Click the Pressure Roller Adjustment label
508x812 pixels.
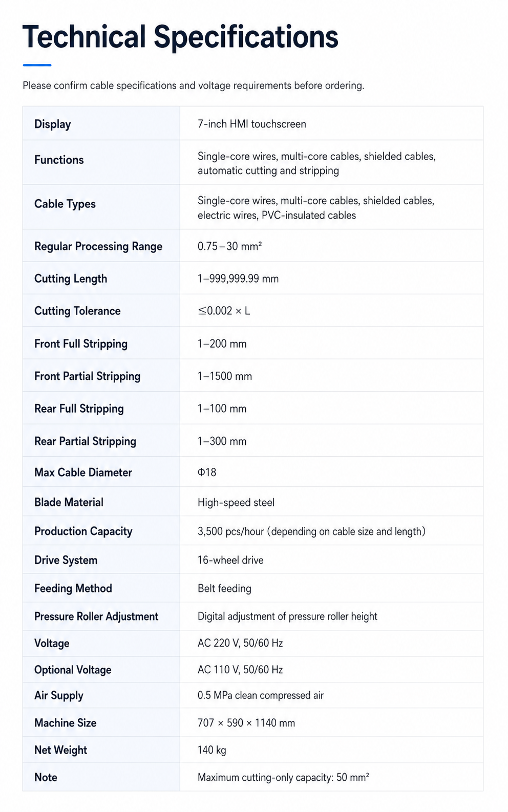pos(96,616)
